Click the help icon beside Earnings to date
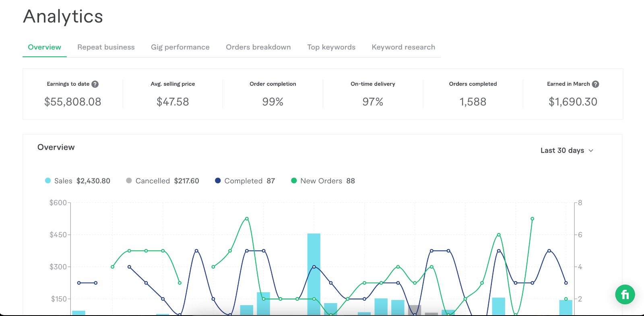 95,84
